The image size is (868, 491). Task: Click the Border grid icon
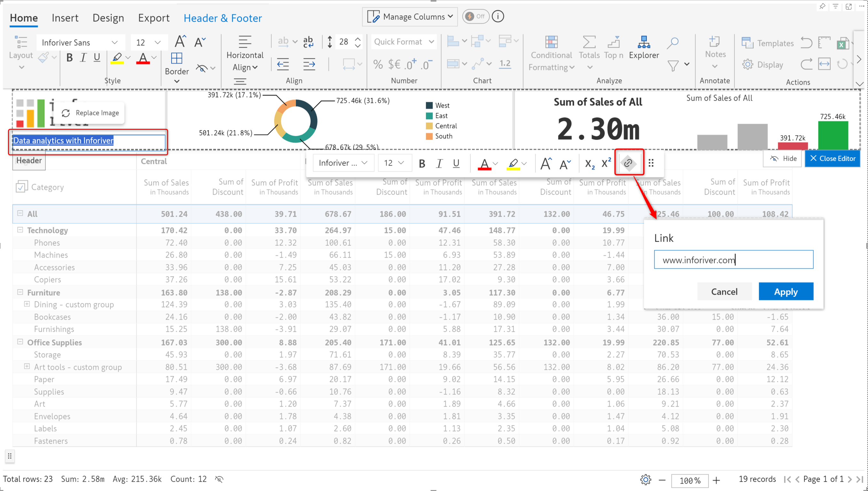click(x=176, y=58)
